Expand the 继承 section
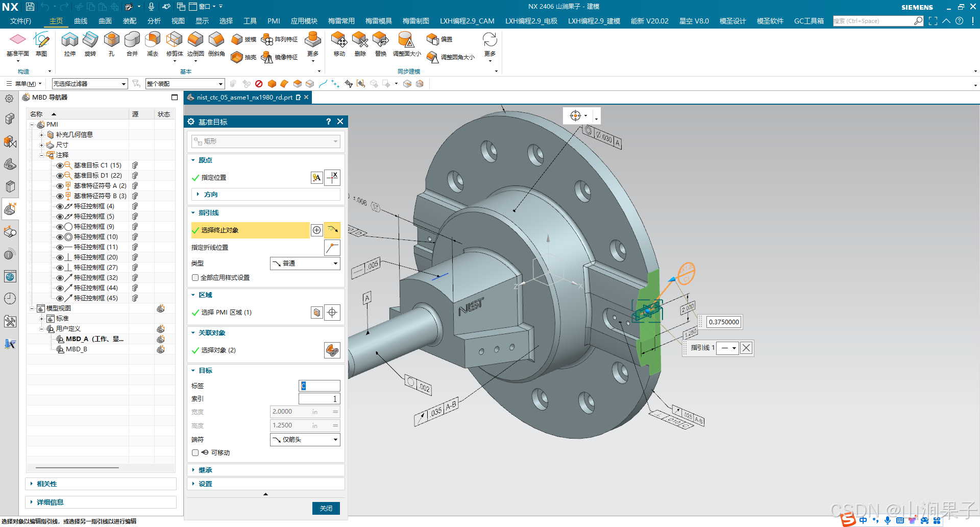980x527 pixels. (265, 470)
